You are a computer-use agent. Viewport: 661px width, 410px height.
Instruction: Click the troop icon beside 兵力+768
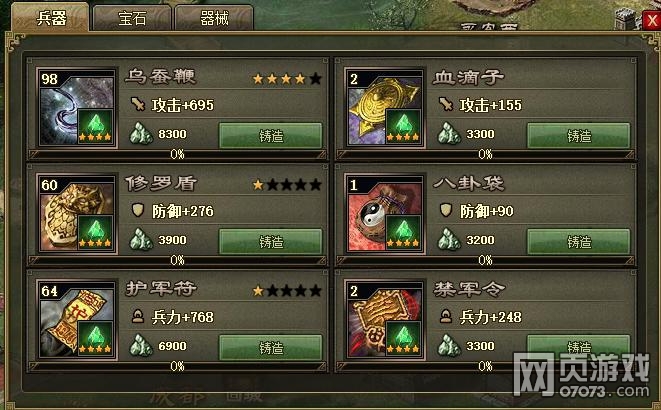[x=138, y=316]
